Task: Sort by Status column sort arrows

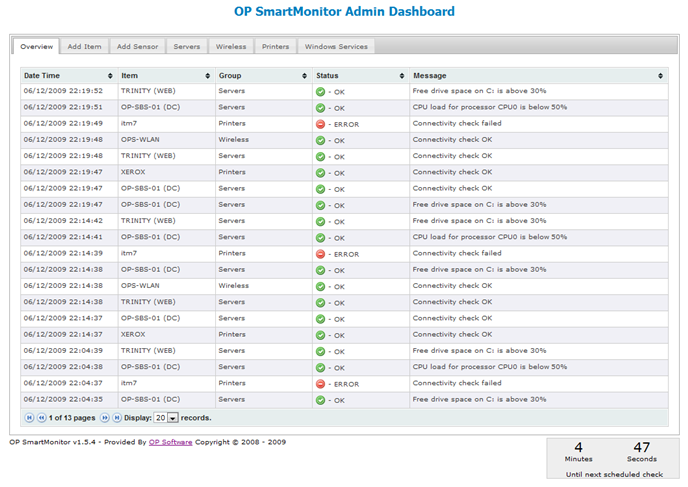Action: coord(402,76)
